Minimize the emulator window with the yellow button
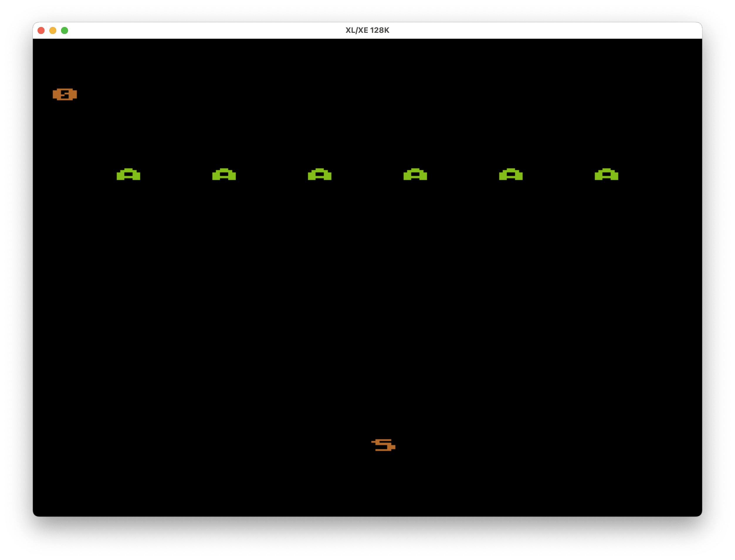Image resolution: width=735 pixels, height=560 pixels. [53, 31]
